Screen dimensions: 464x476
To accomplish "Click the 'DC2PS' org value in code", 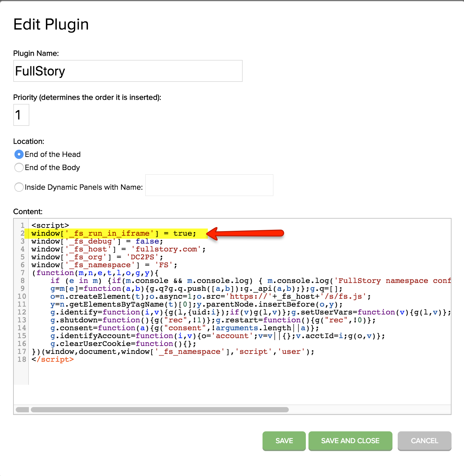I will [142, 257].
